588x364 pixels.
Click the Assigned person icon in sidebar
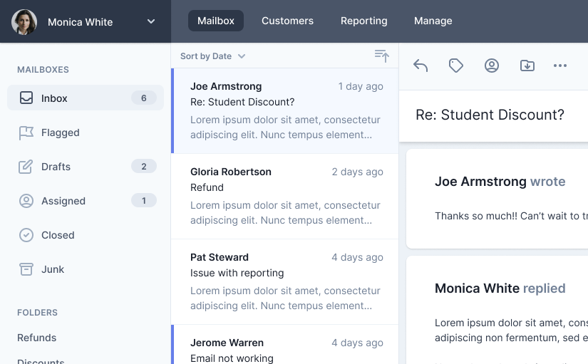pos(26,201)
